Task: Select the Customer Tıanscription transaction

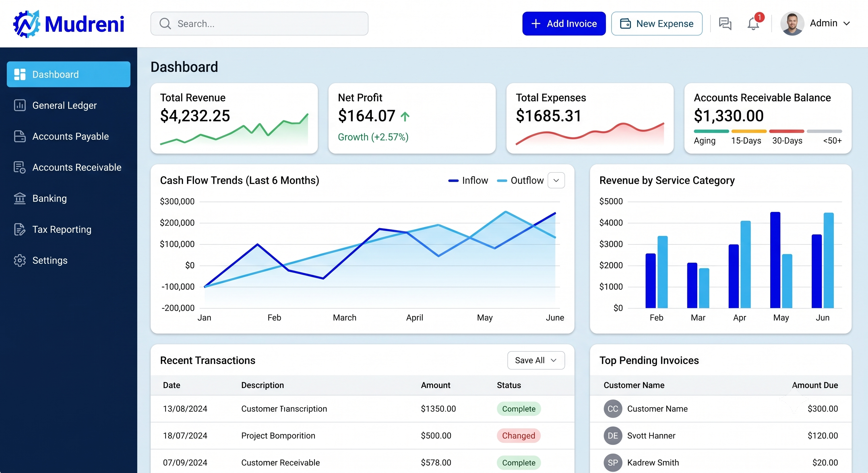Action: tap(362, 409)
